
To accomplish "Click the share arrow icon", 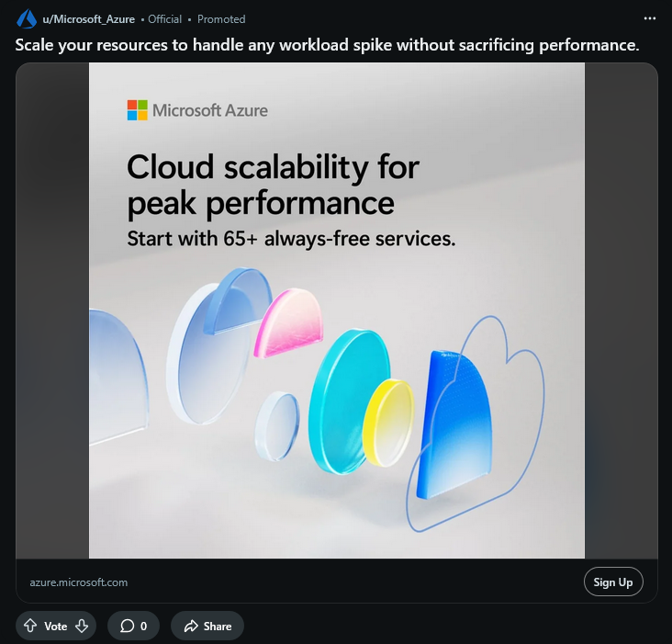I will (191, 626).
